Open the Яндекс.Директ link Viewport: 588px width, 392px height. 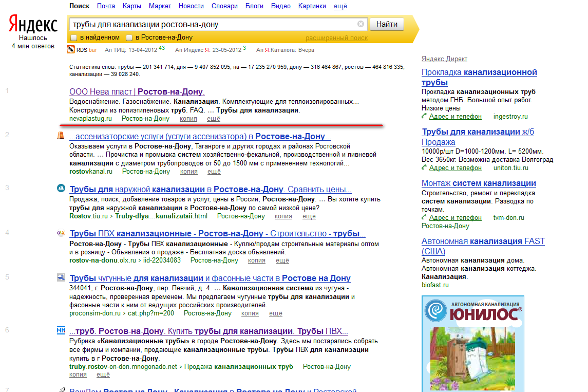444,59
